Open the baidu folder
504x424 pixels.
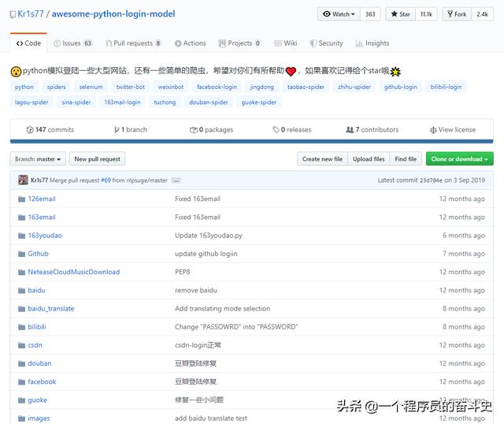[36, 290]
